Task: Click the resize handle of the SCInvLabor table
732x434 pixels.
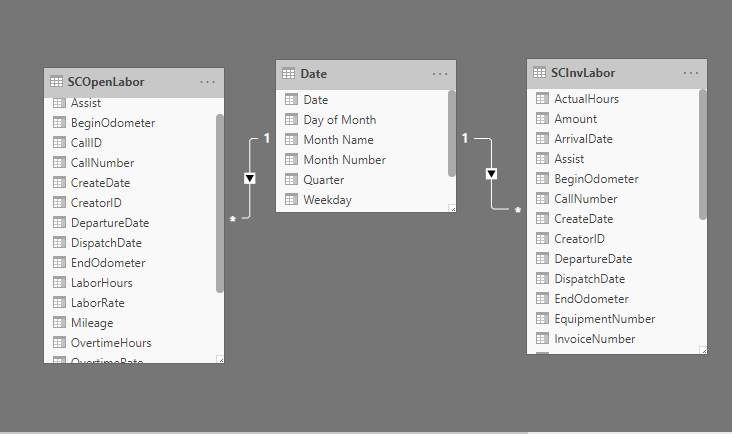Action: 703,350
